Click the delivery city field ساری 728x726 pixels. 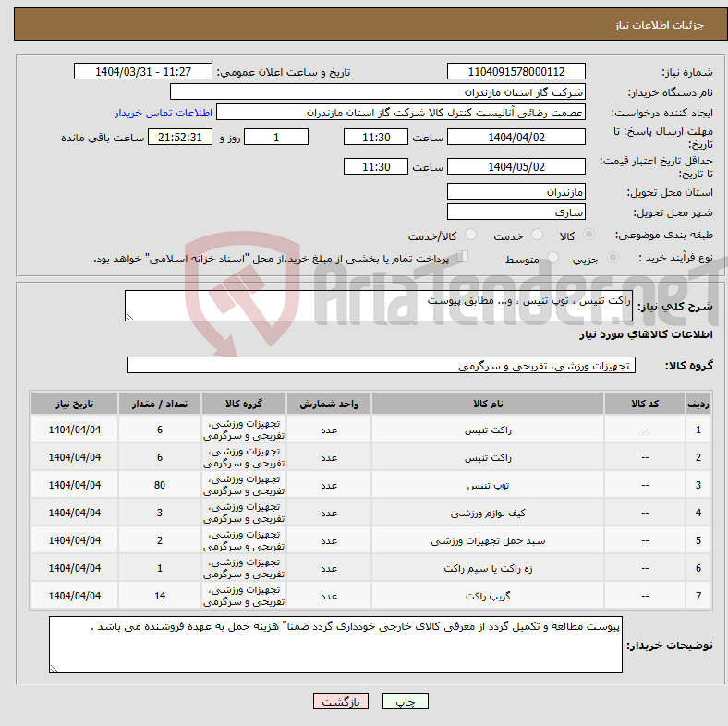tap(516, 212)
